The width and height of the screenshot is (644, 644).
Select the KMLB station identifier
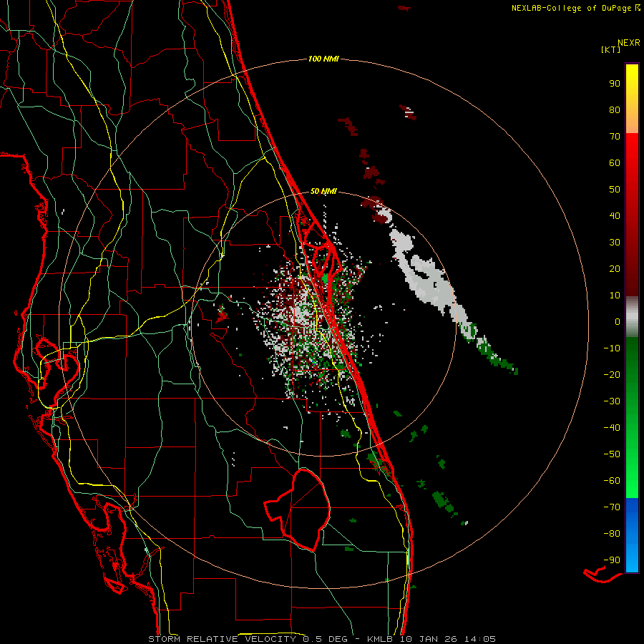click(x=380, y=639)
